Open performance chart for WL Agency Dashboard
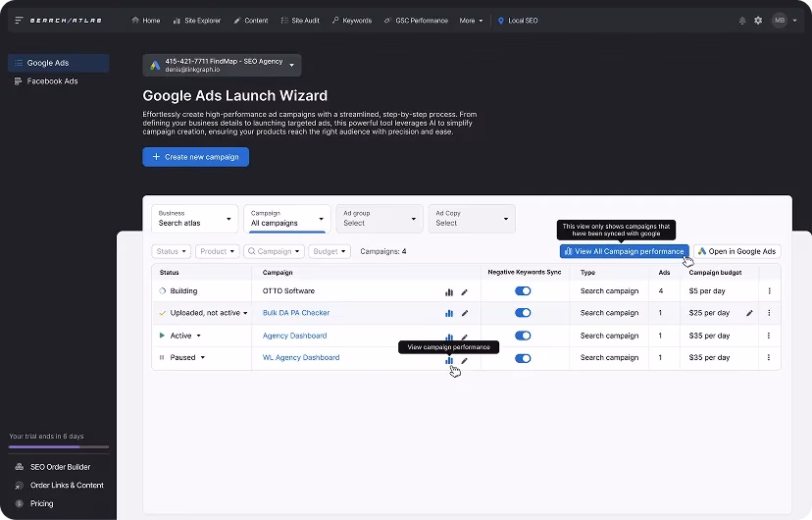 point(449,359)
